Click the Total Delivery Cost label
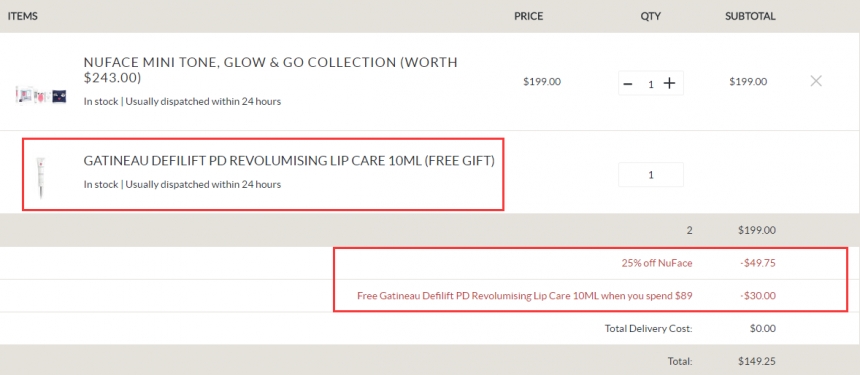Image resolution: width=860 pixels, height=375 pixels. point(649,329)
